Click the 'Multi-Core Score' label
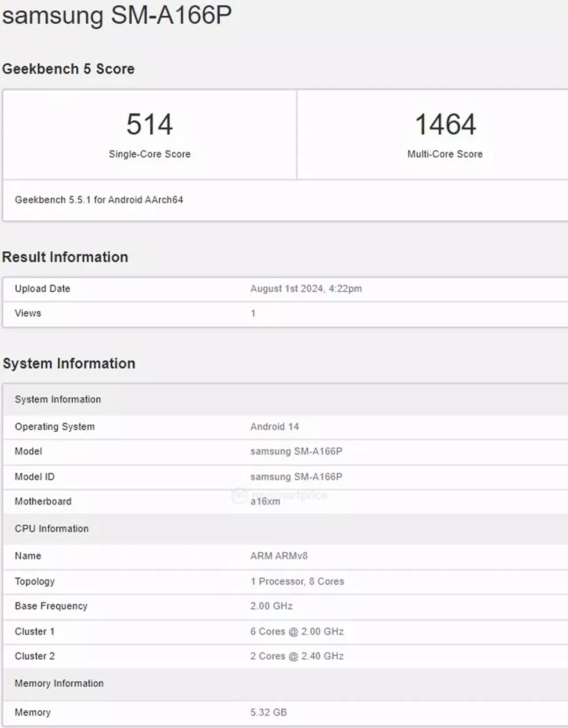Viewport: 568px width, 728px height. pos(445,154)
